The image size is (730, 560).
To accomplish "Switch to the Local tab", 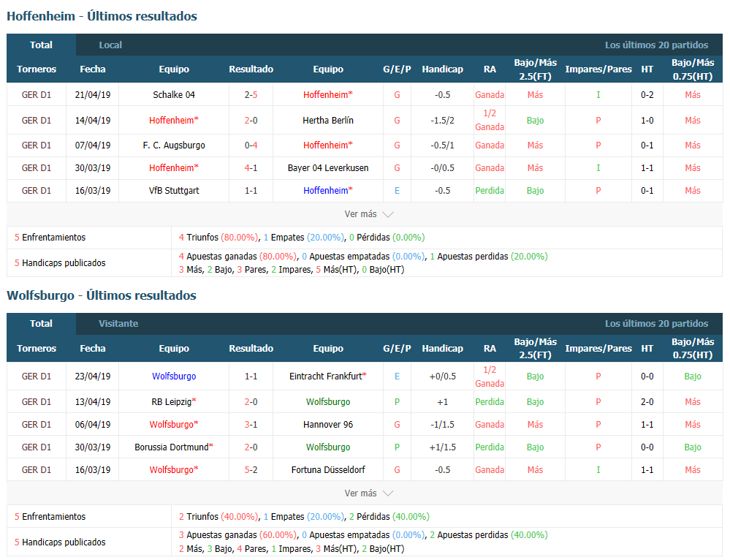I will (110, 45).
